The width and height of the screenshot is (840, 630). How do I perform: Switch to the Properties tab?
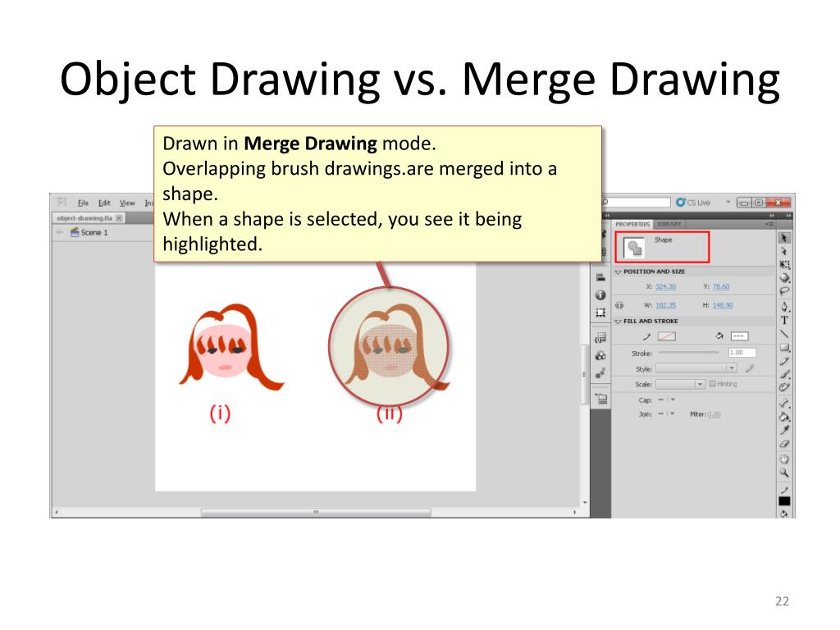632,224
